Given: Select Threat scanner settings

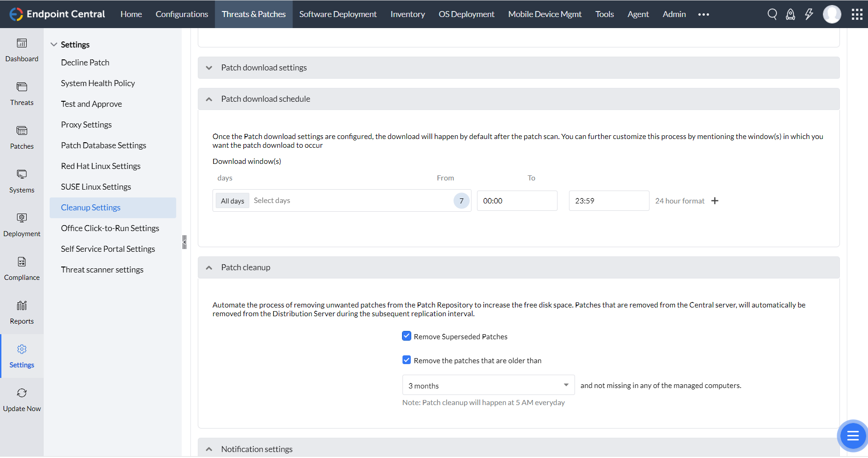Looking at the screenshot, I should 102,270.
